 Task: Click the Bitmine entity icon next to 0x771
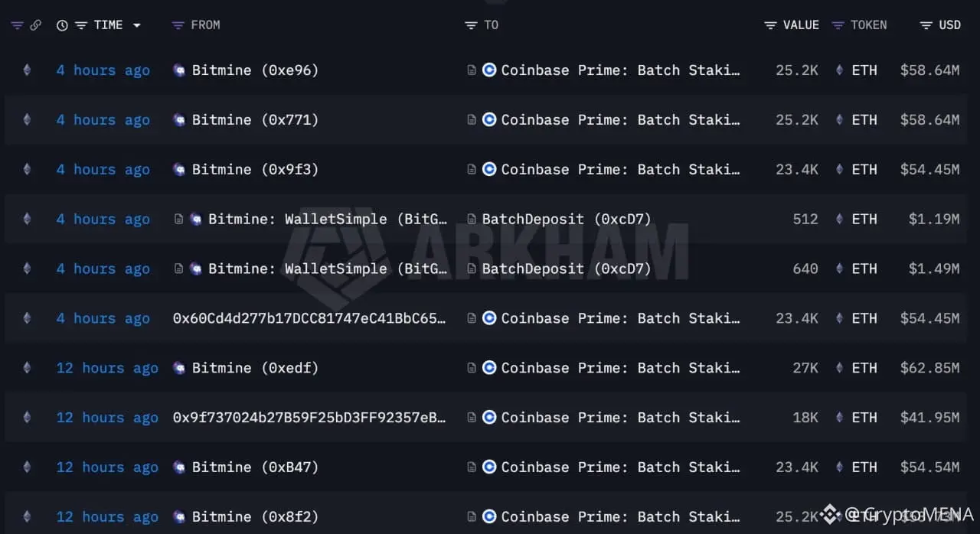[x=179, y=120]
